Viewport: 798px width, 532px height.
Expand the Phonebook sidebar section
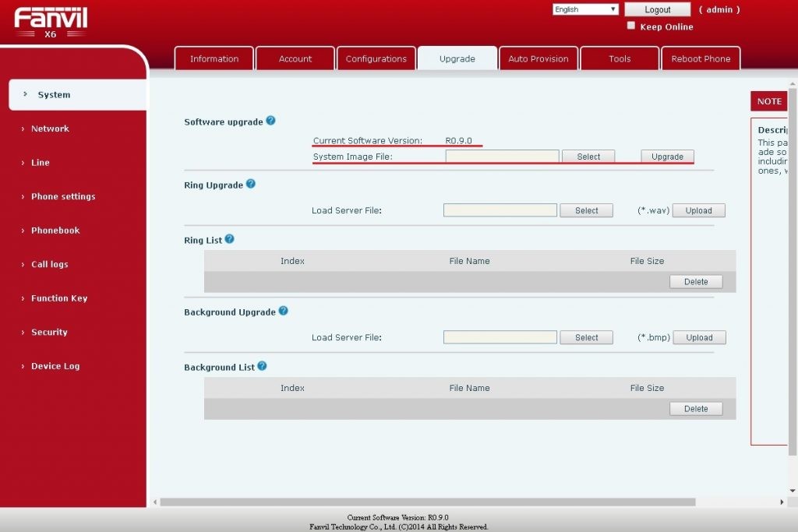(55, 231)
